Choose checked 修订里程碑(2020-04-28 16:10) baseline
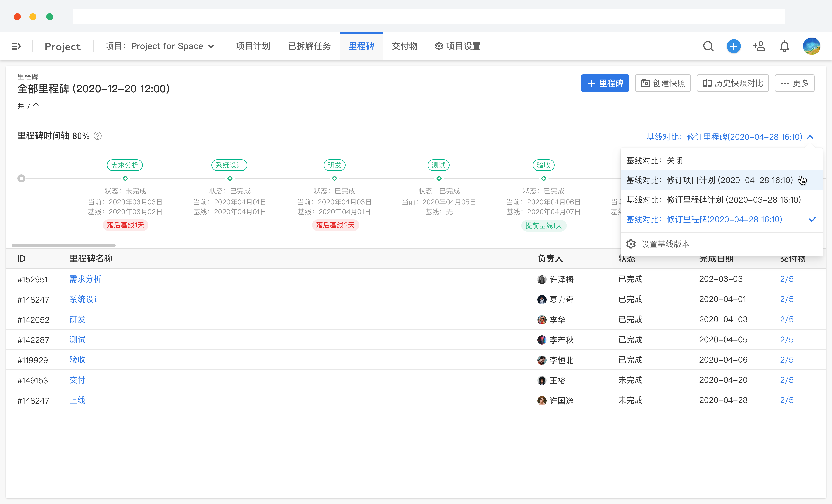Viewport: 832px width, 504px height. coord(721,219)
